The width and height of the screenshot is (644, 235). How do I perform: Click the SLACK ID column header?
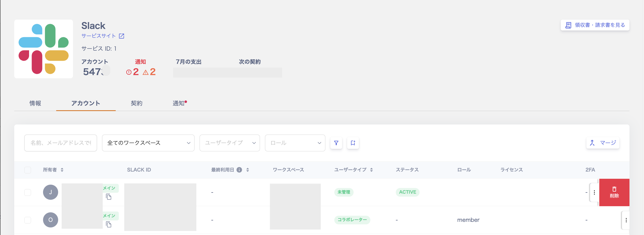[139, 170]
